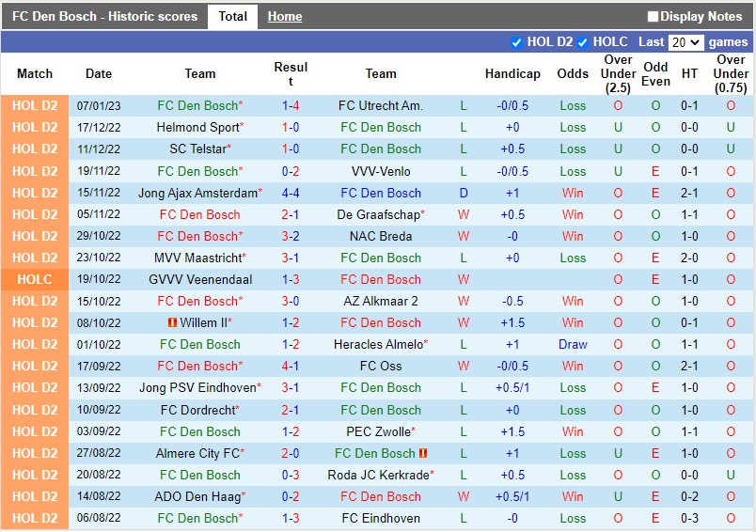This screenshot has height=532, width=756.
Task: Open the Last 20 games dropdown
Action: point(685,42)
